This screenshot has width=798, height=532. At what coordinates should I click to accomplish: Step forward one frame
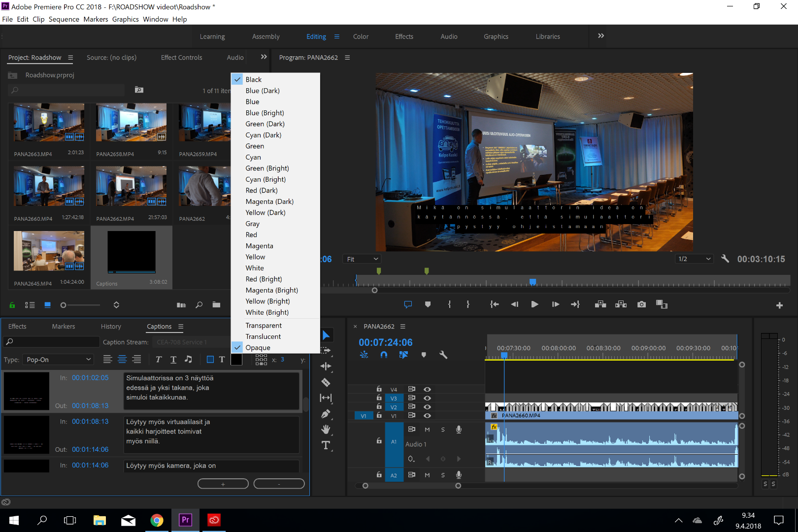pos(555,304)
